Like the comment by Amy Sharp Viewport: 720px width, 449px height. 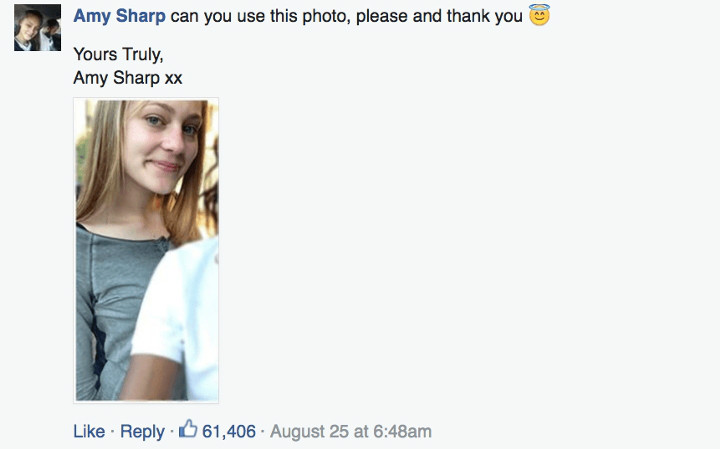click(89, 431)
